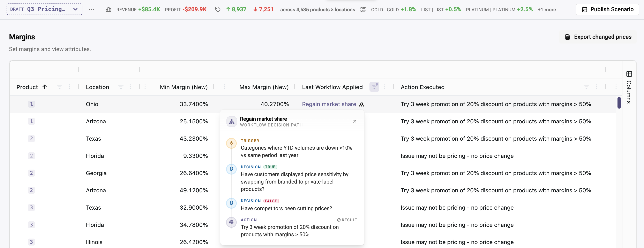Viewport: 644px width, 248px height.
Task: Click the FALSE decision branch icon
Action: (232, 203)
